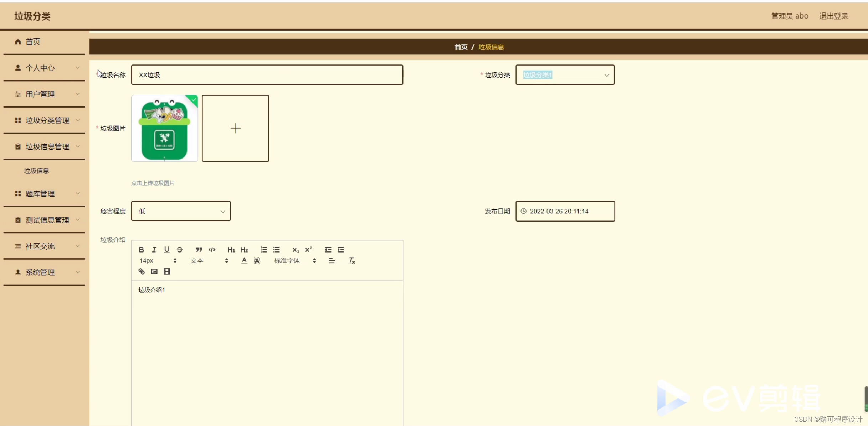Focus the 垃圾名称 input field
The width and height of the screenshot is (868, 426).
pos(267,75)
